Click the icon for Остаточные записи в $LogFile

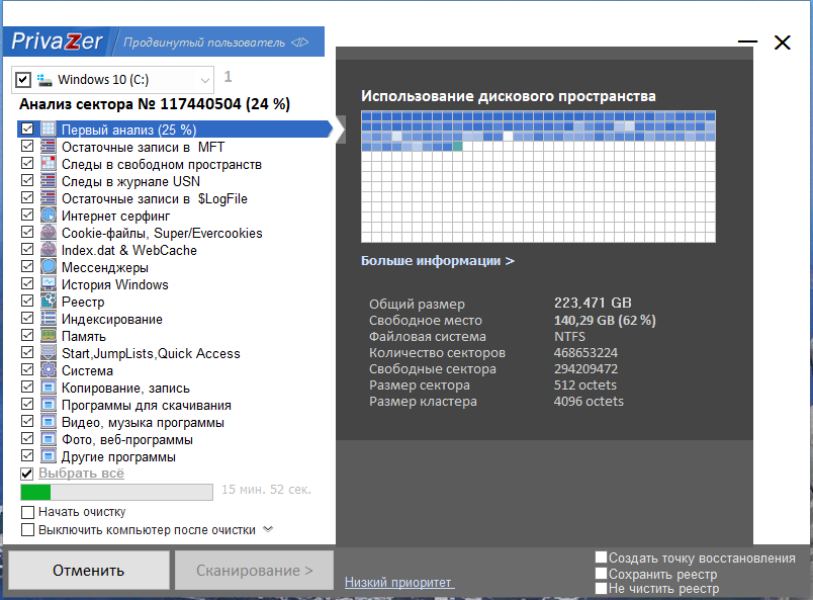tap(48, 198)
